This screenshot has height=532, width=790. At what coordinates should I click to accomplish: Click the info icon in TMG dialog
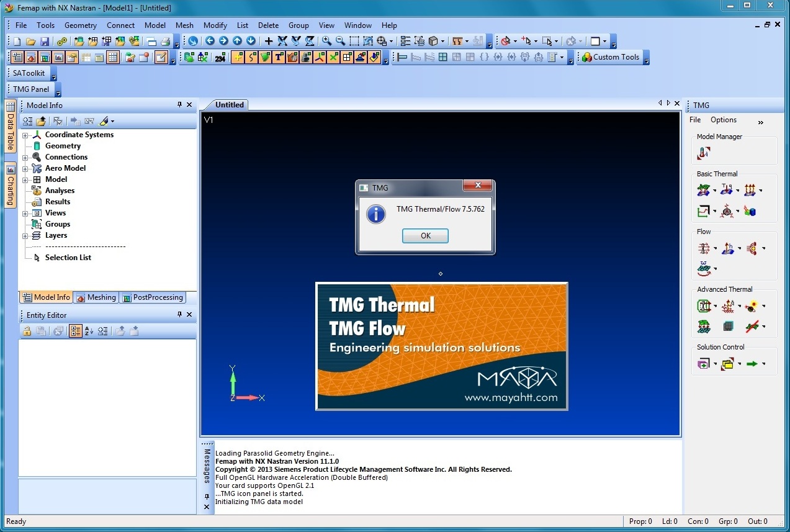coord(376,214)
